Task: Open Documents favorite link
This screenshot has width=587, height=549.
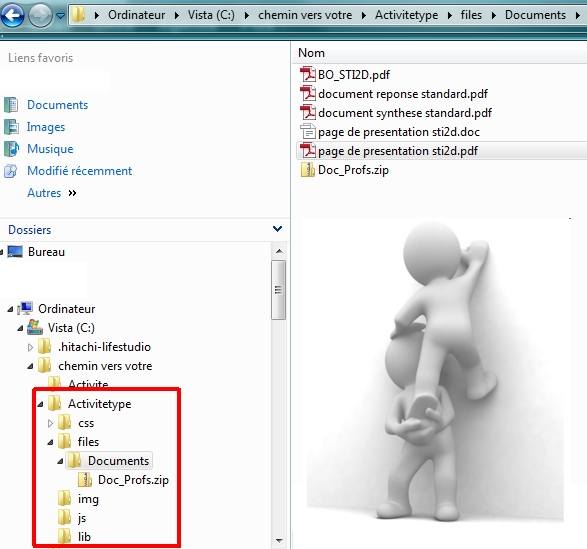Action: pos(57,105)
